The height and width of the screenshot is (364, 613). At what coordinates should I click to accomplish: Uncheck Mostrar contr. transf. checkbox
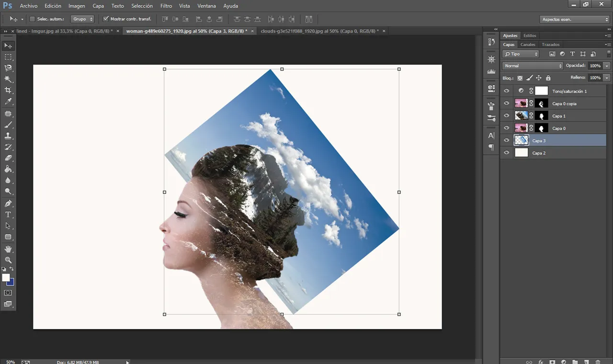106,19
